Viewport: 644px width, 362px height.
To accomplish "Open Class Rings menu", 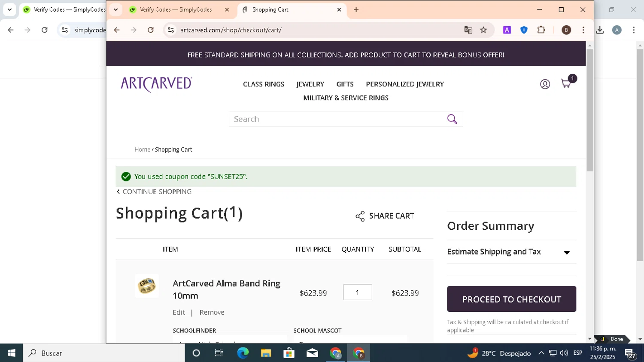I will click(264, 84).
